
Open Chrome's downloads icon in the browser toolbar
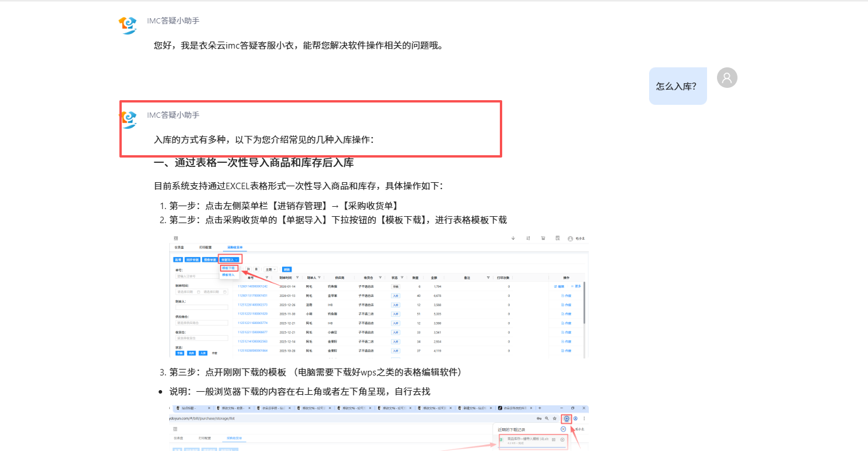click(567, 418)
